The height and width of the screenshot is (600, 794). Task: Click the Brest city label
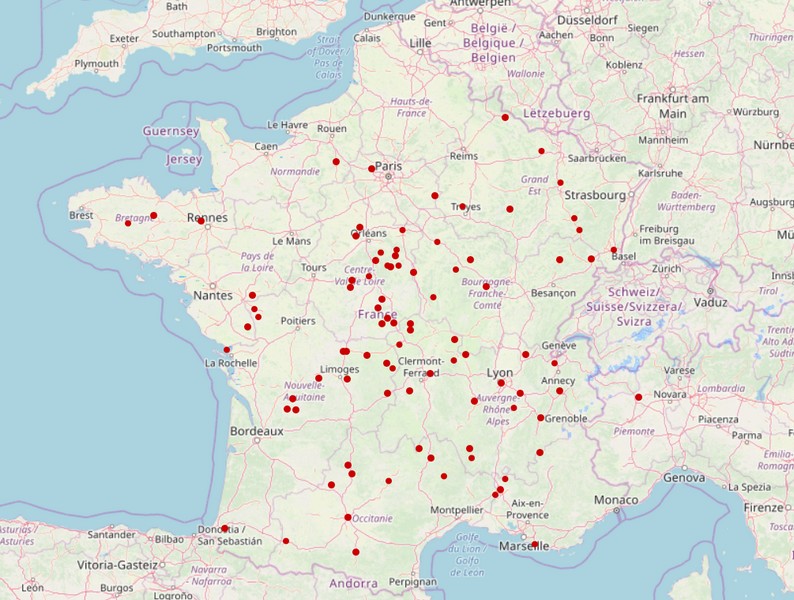82,215
